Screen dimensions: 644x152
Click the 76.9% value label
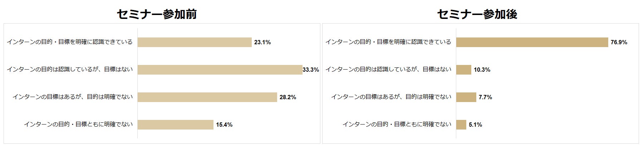619,42
